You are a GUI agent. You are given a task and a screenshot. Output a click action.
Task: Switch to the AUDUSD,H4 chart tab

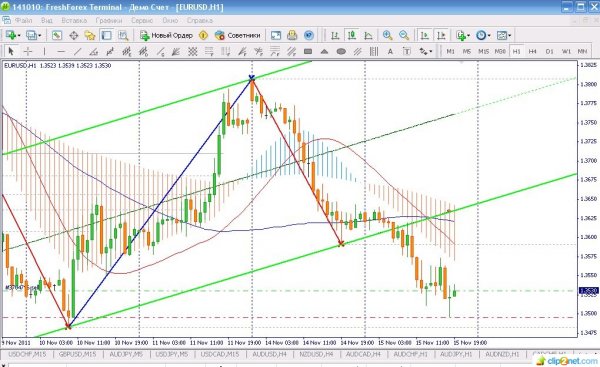click(x=269, y=355)
